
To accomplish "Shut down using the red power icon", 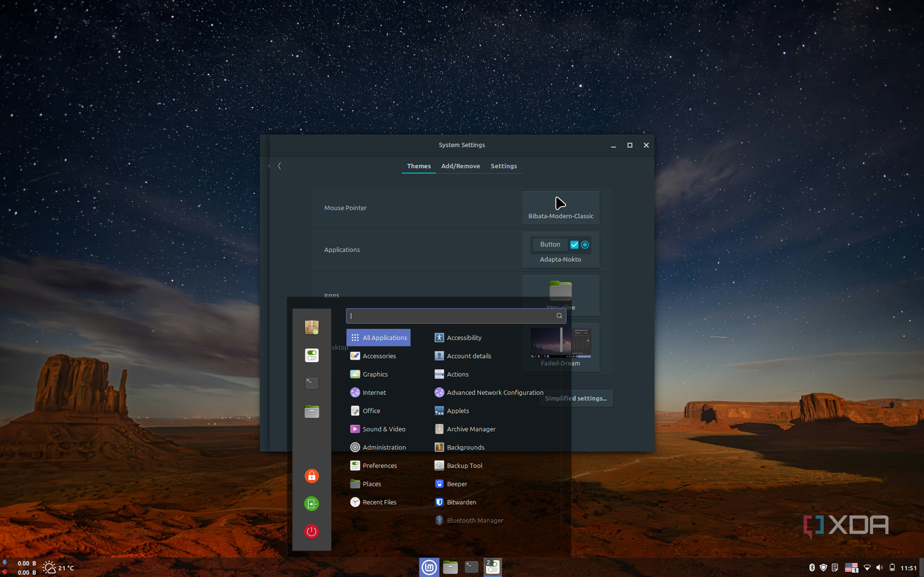I will 312,531.
